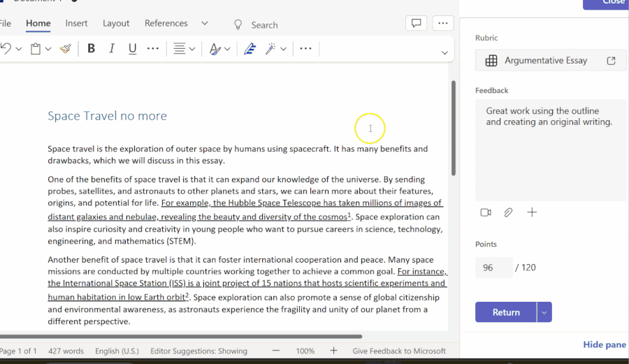Toggle underline formatting
Image resolution: width=629 pixels, height=364 pixels.
click(132, 48)
